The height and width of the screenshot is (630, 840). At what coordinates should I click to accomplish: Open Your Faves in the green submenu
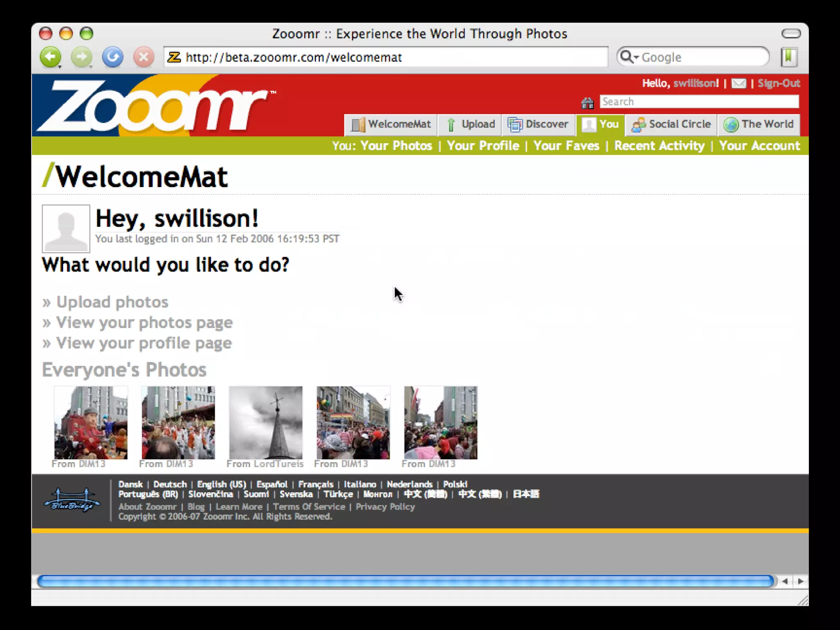tap(566, 146)
